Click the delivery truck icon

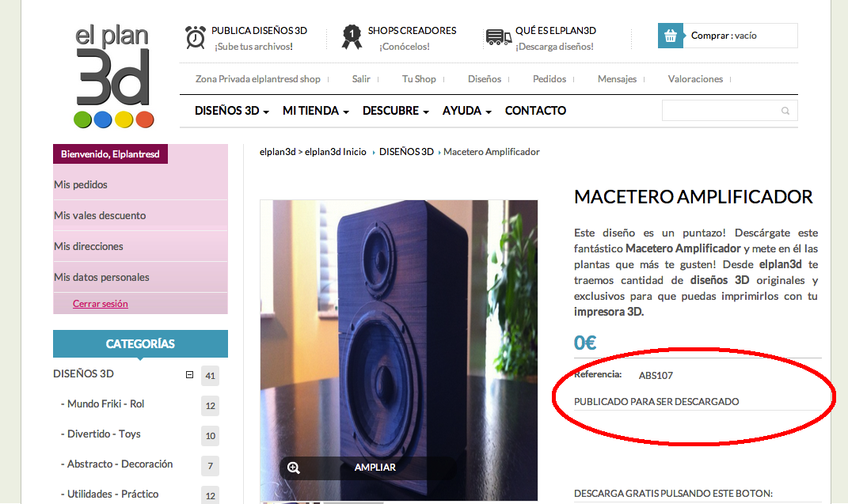pyautogui.click(x=499, y=36)
